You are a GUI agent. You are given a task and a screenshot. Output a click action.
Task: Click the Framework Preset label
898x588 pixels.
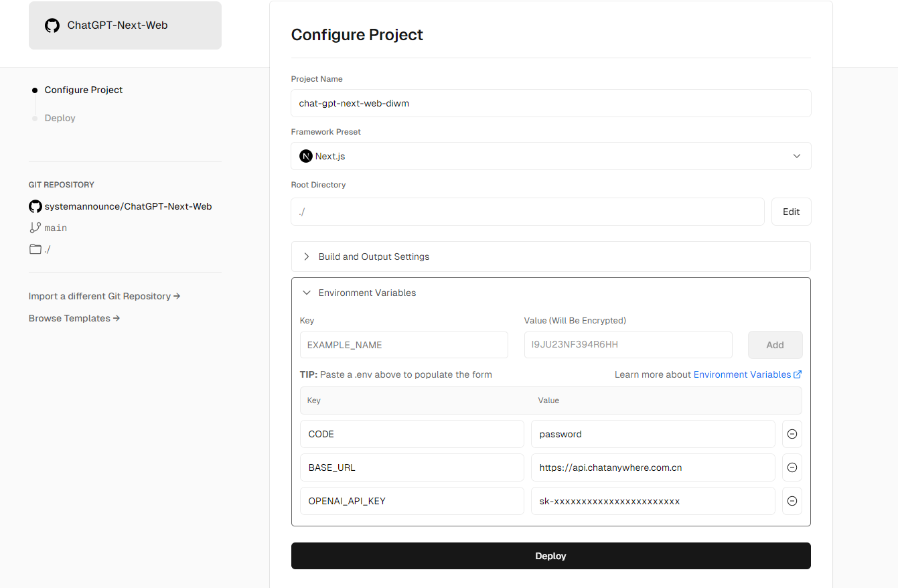pos(326,132)
